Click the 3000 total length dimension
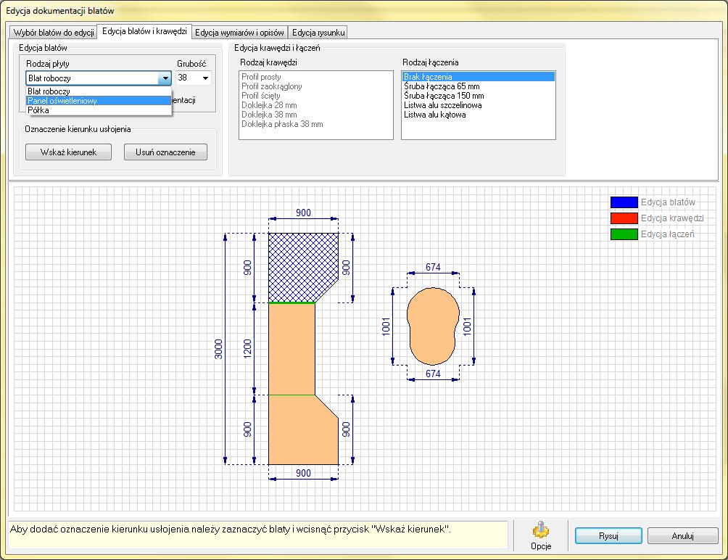This screenshot has height=560, width=728. 219,349
